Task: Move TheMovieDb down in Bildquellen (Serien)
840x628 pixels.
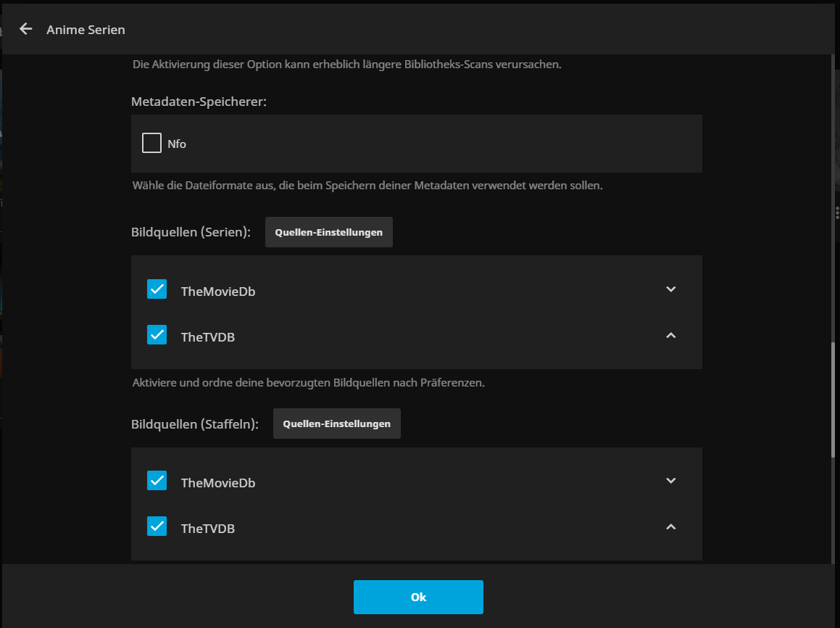Action: pos(670,289)
